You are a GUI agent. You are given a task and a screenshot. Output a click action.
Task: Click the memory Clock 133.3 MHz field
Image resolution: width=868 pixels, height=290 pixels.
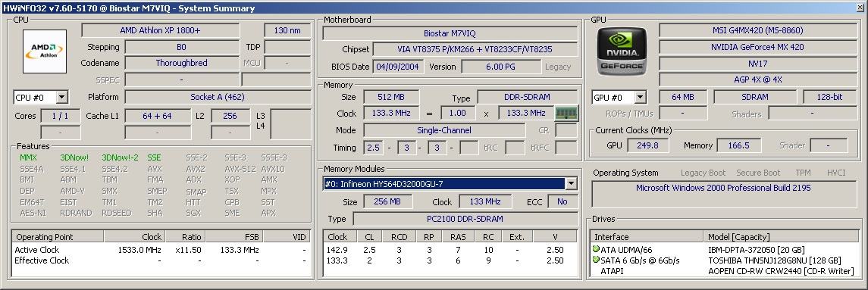click(x=391, y=113)
